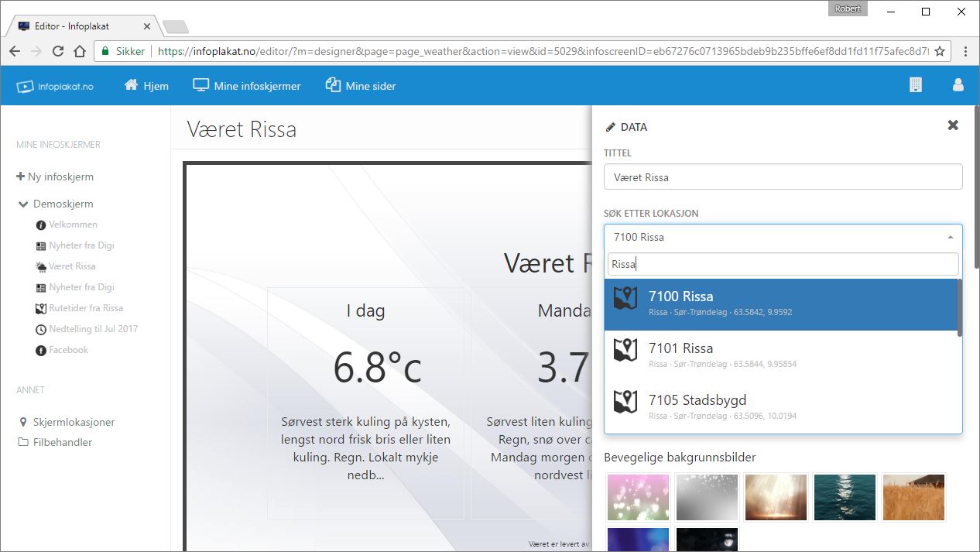
Task: Click the Infoplakat.no logo icon
Action: (x=25, y=87)
